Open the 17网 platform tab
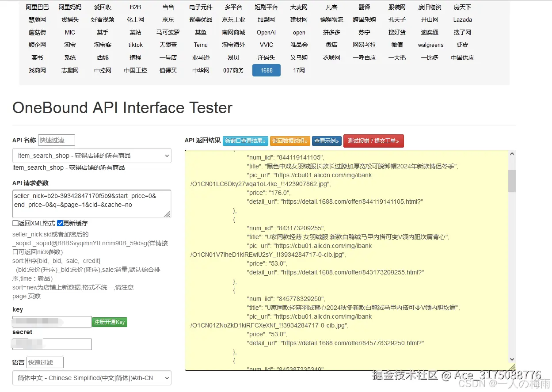 [299, 70]
